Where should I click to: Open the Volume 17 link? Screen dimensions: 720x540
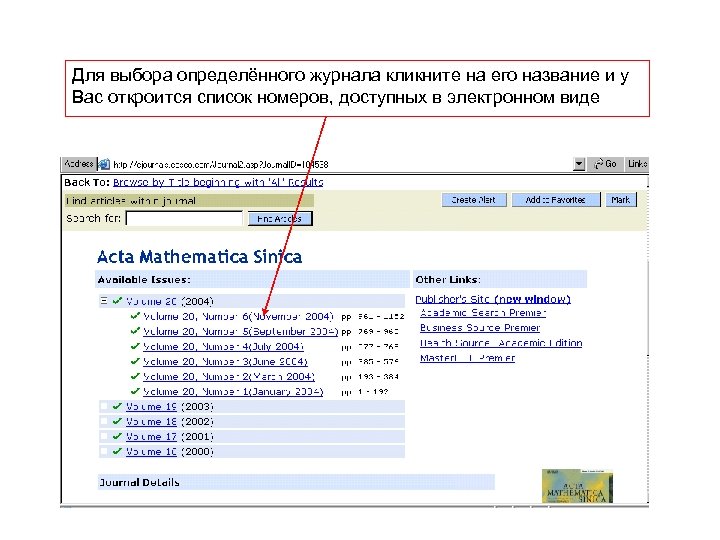click(x=151, y=437)
